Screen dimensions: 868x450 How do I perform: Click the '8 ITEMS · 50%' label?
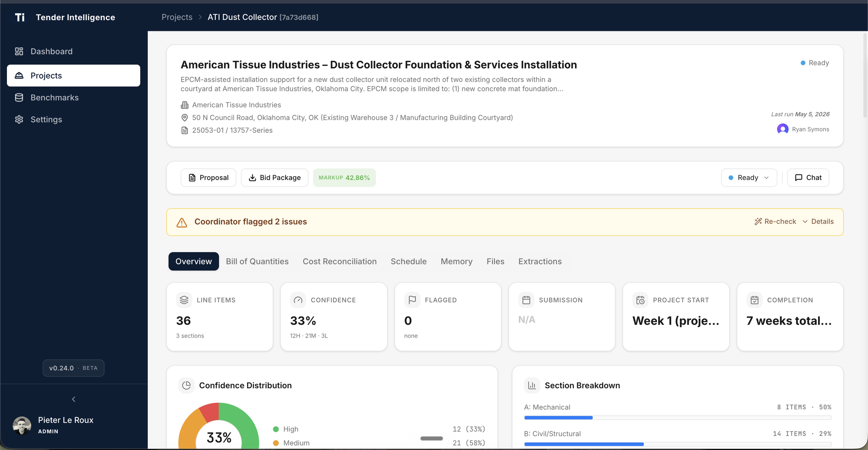(x=804, y=407)
